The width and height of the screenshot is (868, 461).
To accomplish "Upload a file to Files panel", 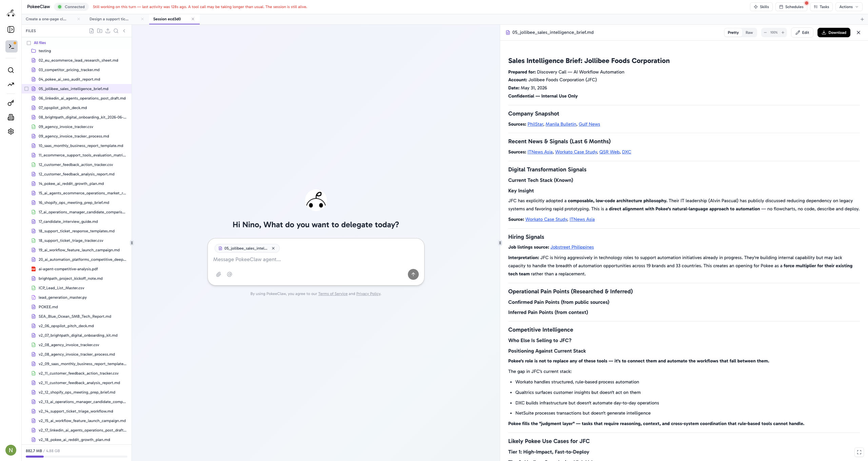I will (x=108, y=31).
